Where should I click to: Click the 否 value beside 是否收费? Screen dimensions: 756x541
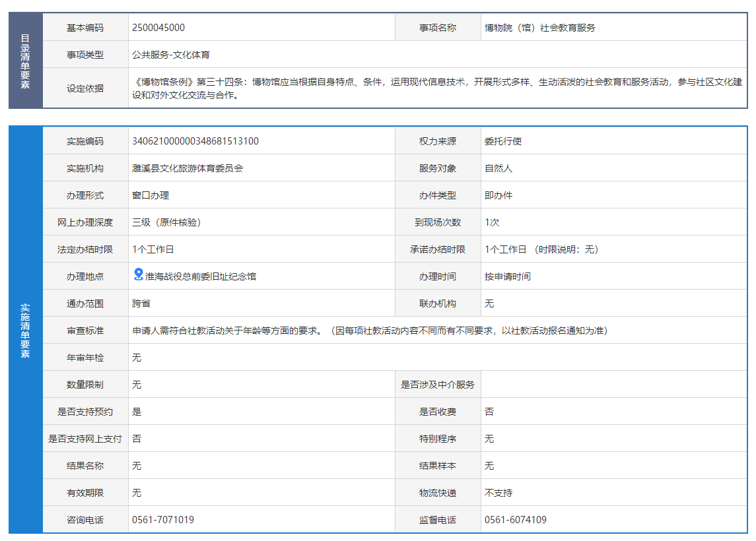pos(489,412)
